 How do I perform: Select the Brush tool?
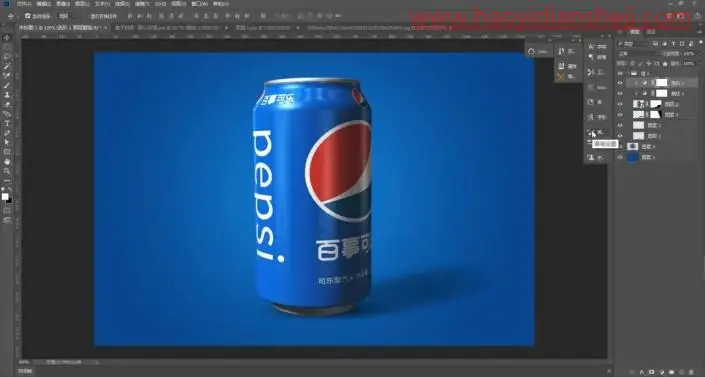(7, 85)
